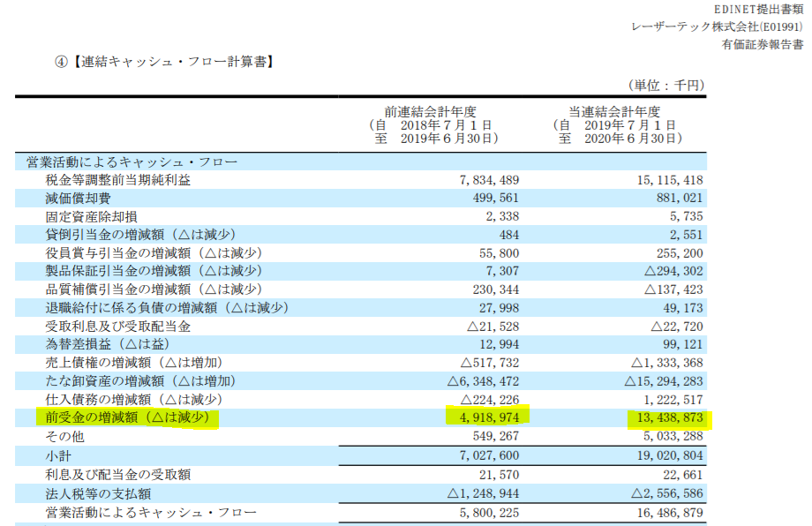Screen dimensions: 812x526
Task: Select the highlighted value 13,438,873
Action: 666,417
